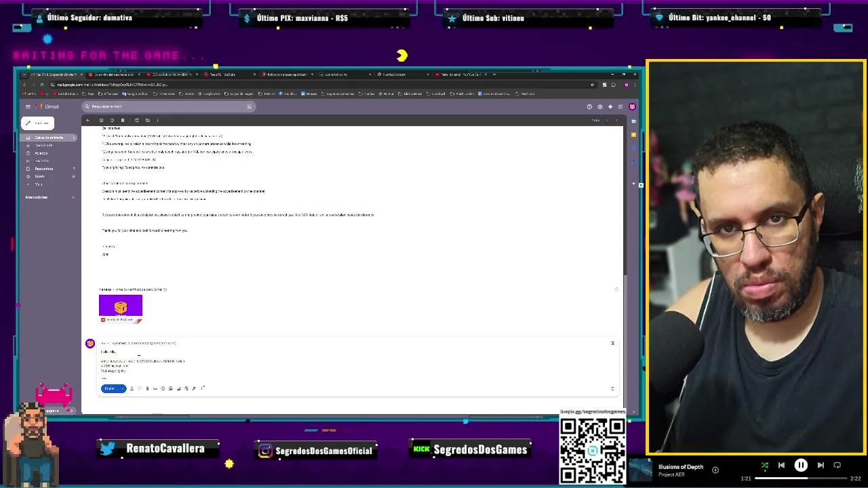
Task: Open formatting options in reply toolbar
Action: [132, 388]
